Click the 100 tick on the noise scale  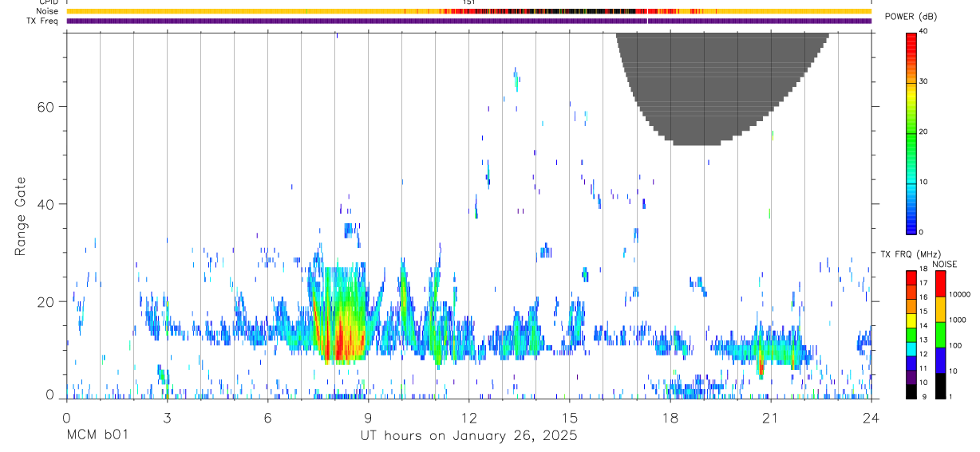955,345
